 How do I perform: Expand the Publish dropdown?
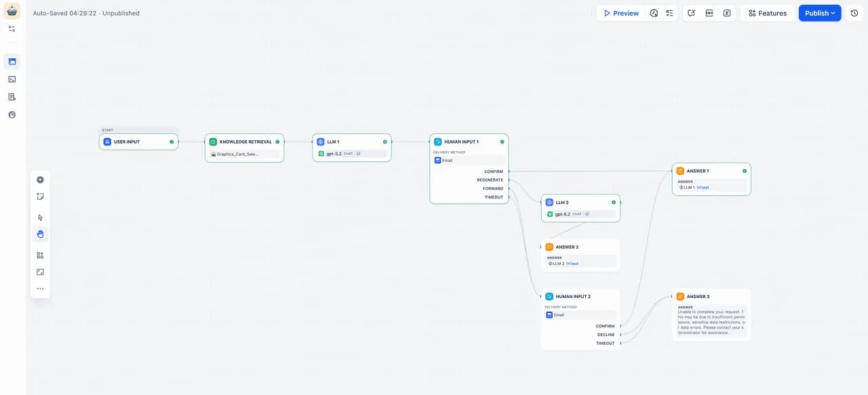point(820,13)
